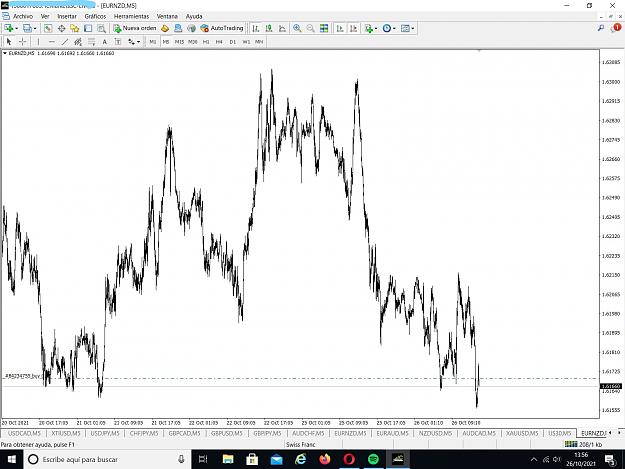Toggle the AutoTrading button

[x=222, y=28]
